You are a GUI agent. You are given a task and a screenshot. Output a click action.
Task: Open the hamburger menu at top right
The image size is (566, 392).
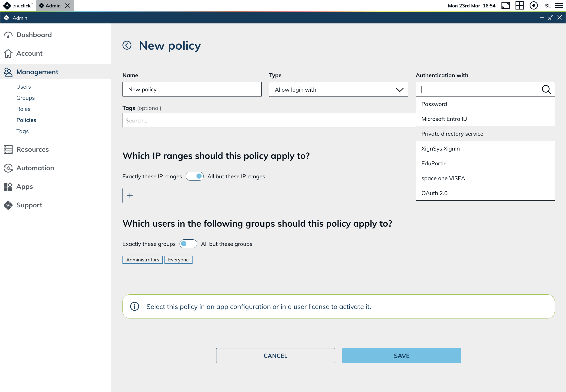(x=559, y=6)
